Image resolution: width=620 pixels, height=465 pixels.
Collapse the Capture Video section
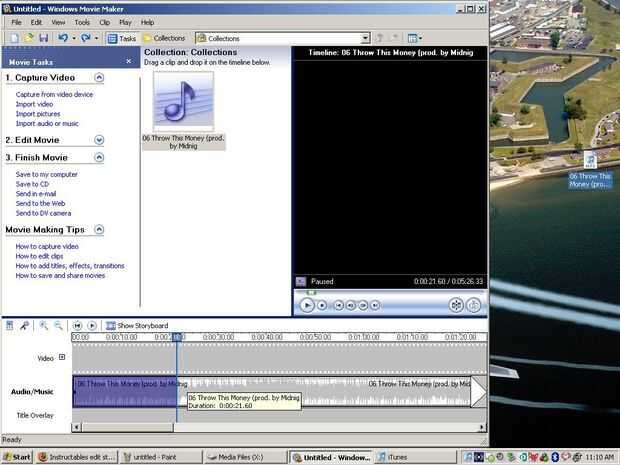(x=99, y=78)
